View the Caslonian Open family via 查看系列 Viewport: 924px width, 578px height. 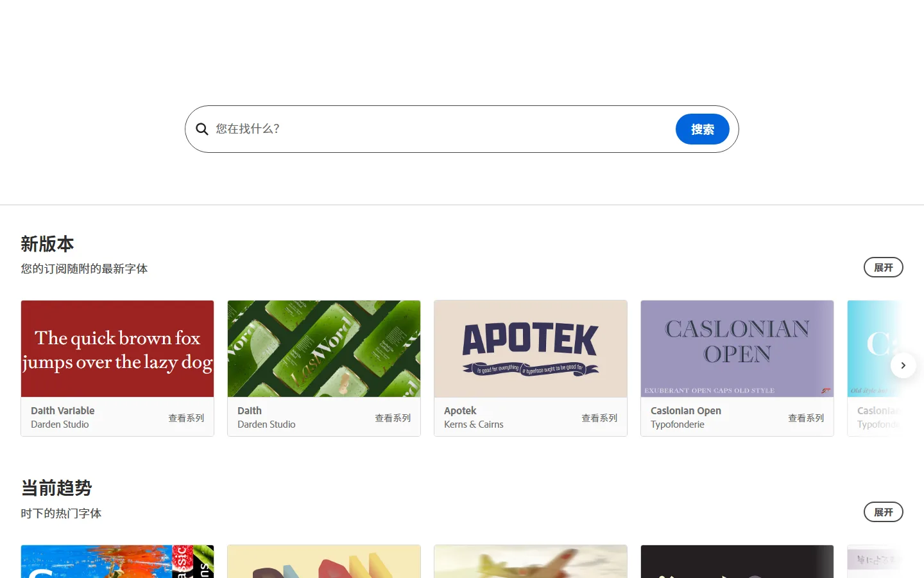tap(806, 418)
